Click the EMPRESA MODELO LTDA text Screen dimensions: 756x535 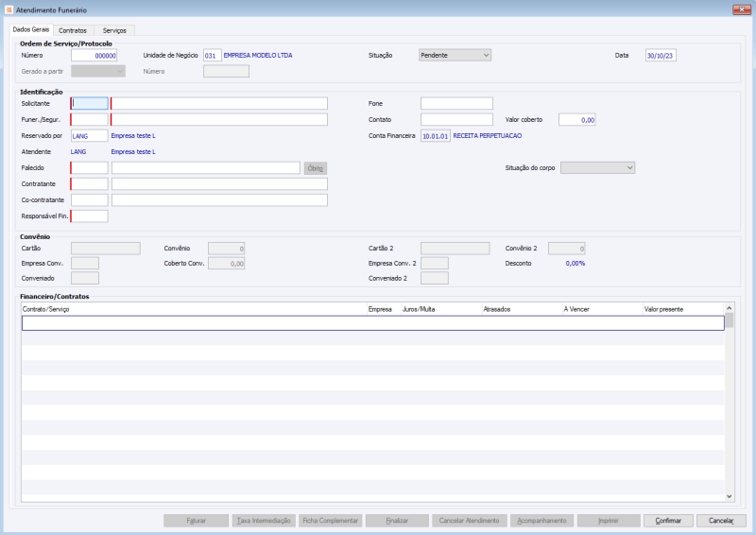pos(258,56)
